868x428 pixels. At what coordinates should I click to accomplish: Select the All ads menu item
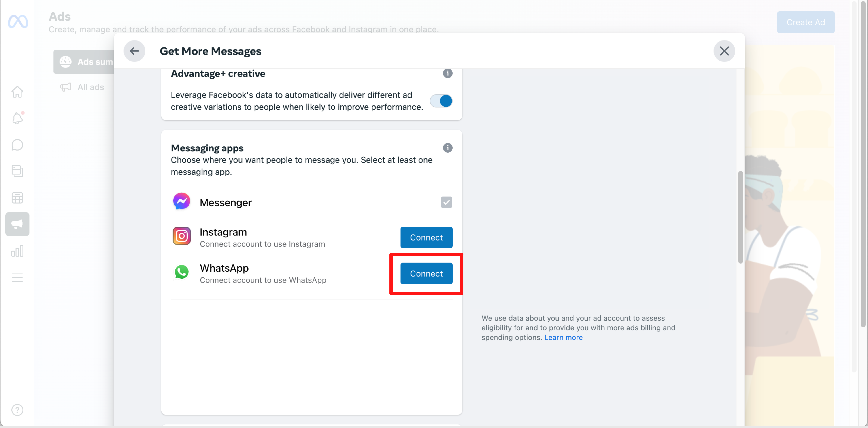point(82,87)
